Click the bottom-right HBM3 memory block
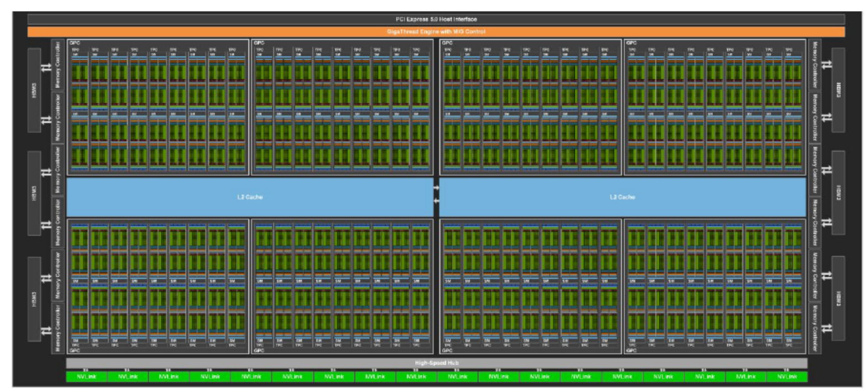Viewport: 868px width, 391px height. coord(838,298)
